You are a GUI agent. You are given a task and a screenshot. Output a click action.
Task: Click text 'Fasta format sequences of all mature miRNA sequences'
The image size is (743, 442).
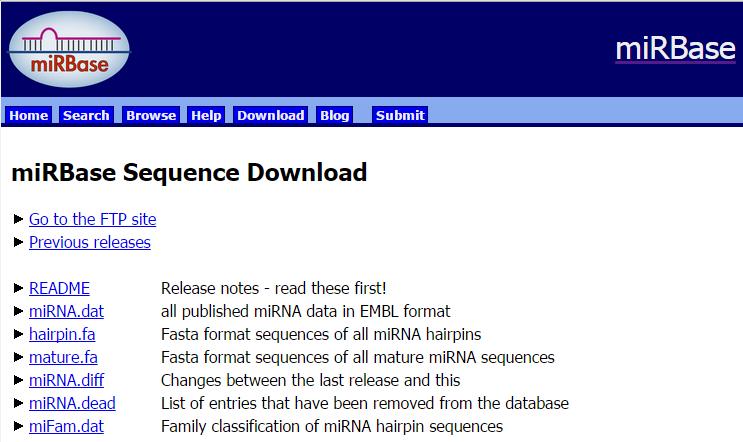coord(358,357)
